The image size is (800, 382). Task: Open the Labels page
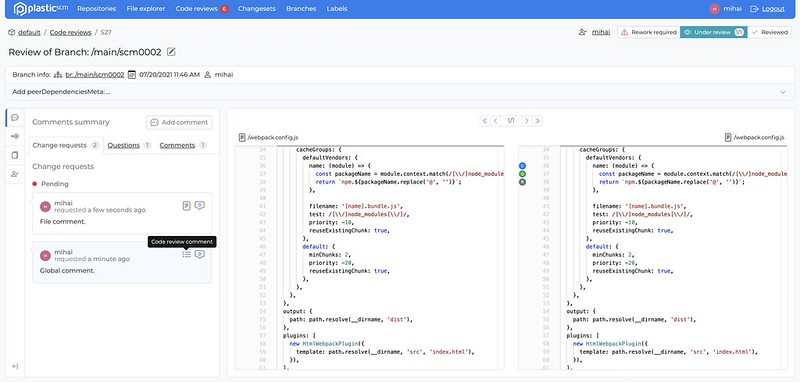click(337, 9)
